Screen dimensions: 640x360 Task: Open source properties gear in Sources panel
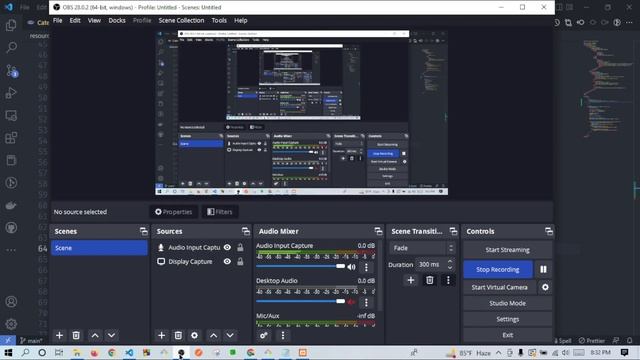pyautogui.click(x=195, y=335)
